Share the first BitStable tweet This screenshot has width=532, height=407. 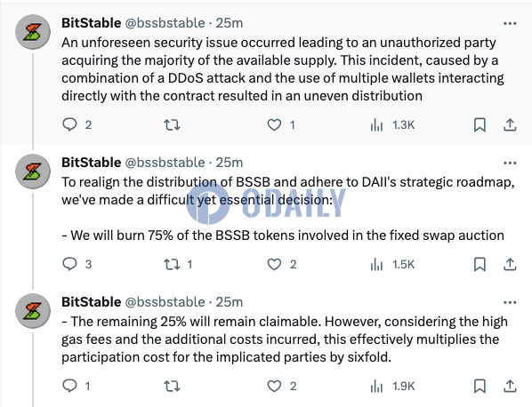coord(510,125)
